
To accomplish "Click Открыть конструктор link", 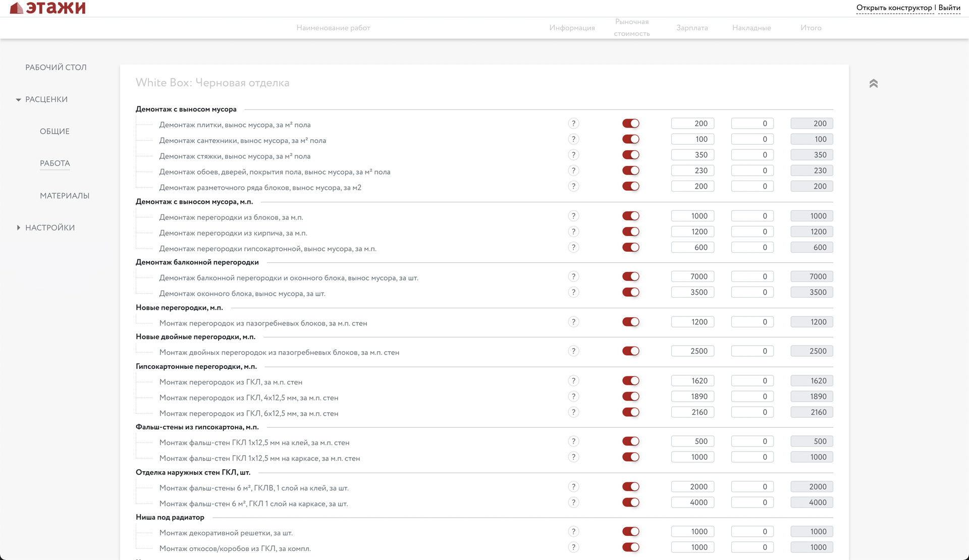I will point(894,8).
